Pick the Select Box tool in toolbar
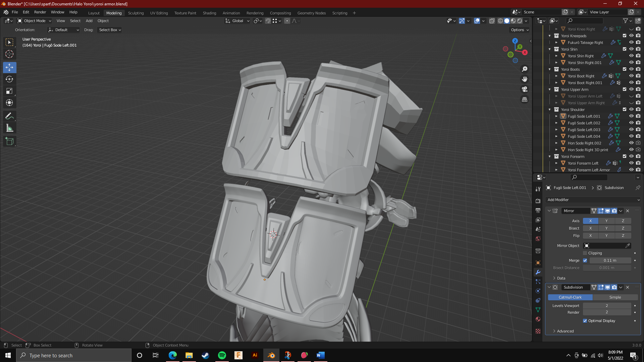Viewport: 644px width, 362px height. [9, 42]
